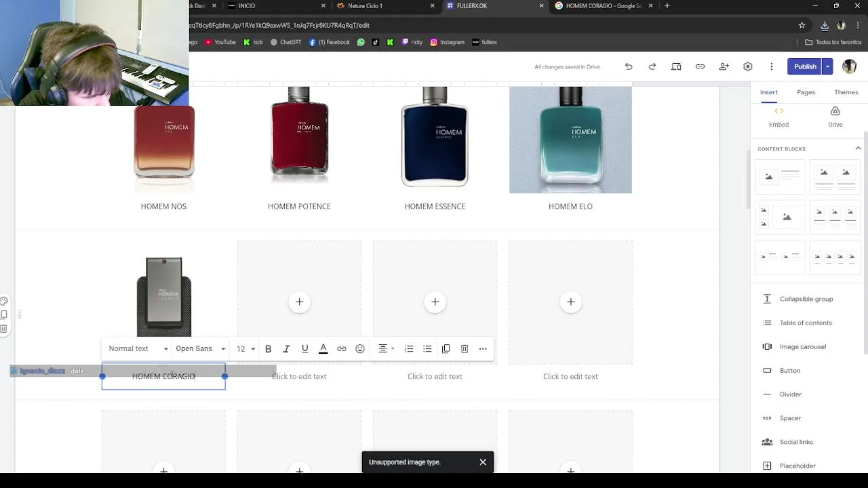This screenshot has width=868, height=488.
Task: Open the text color picker
Action: pos(323,348)
